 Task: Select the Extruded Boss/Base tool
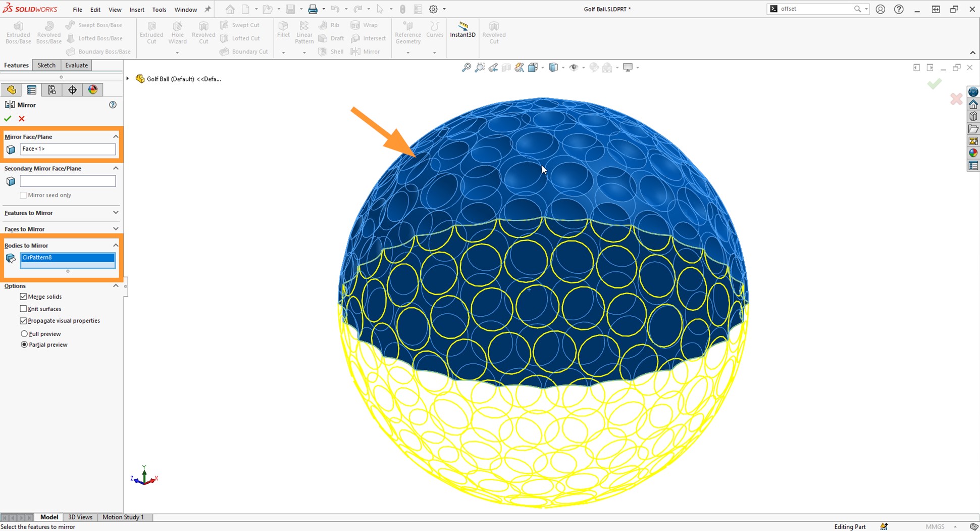tap(18, 32)
